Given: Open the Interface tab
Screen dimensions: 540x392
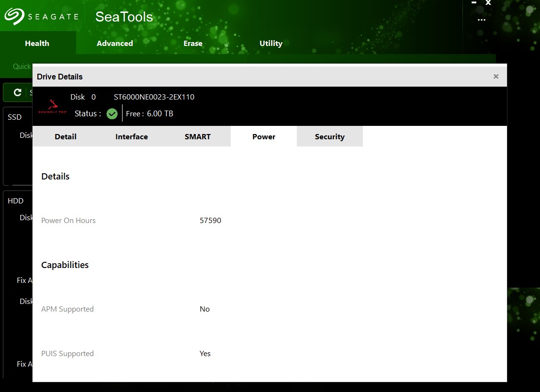Looking at the screenshot, I should coord(132,136).
